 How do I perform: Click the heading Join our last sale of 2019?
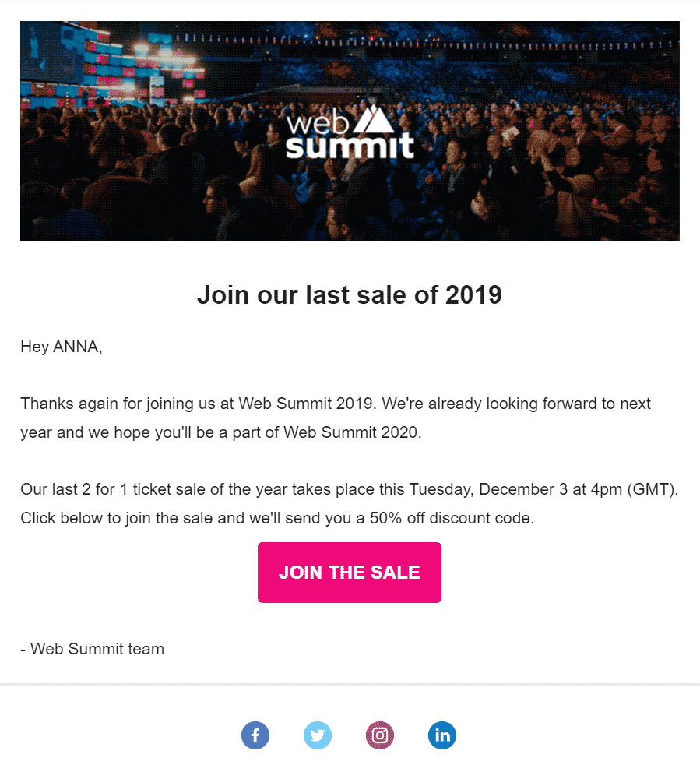point(350,295)
